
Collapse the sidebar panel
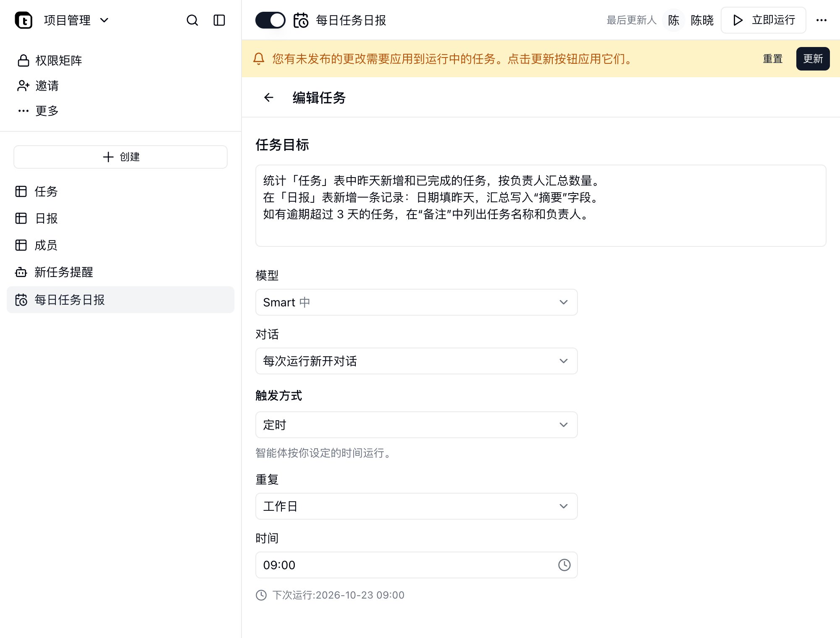tap(219, 20)
